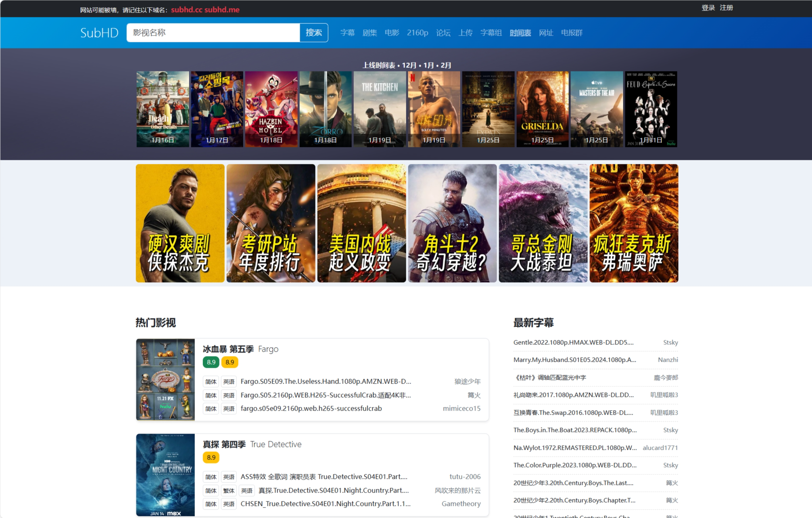Select 12月 in the release schedule
The image size is (812, 518).
[409, 65]
